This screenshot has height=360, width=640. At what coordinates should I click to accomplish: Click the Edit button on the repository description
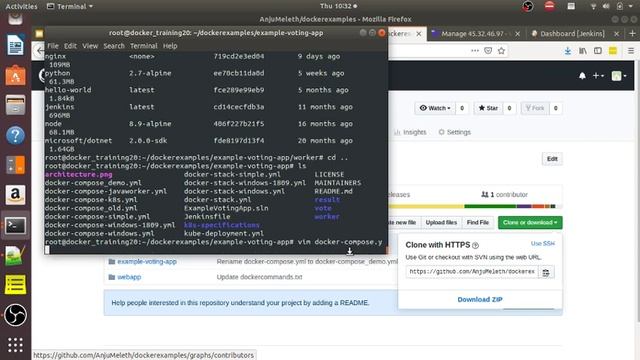pos(552,159)
